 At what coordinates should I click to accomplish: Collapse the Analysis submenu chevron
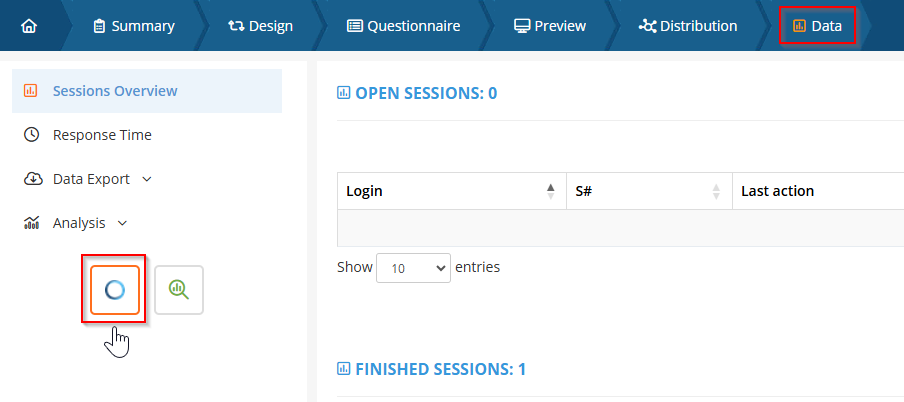click(123, 223)
